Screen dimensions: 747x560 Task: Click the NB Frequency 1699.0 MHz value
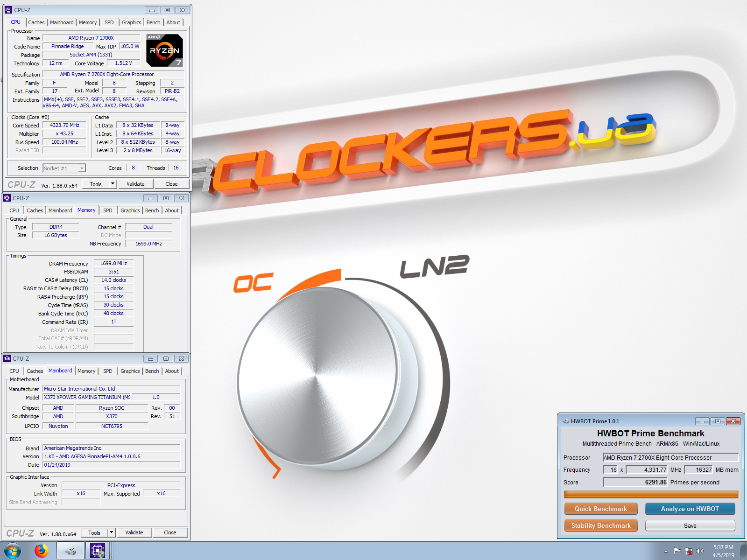[x=148, y=244]
